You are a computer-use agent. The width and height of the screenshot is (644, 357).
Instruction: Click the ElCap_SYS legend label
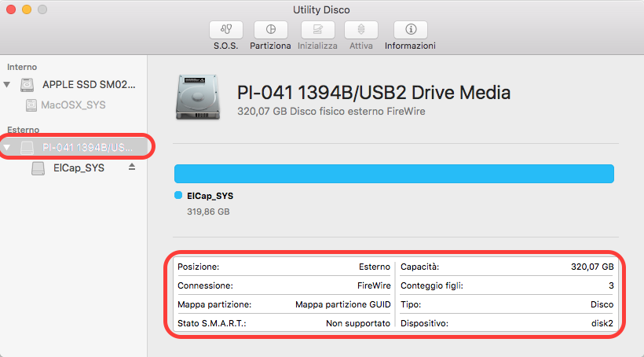210,196
